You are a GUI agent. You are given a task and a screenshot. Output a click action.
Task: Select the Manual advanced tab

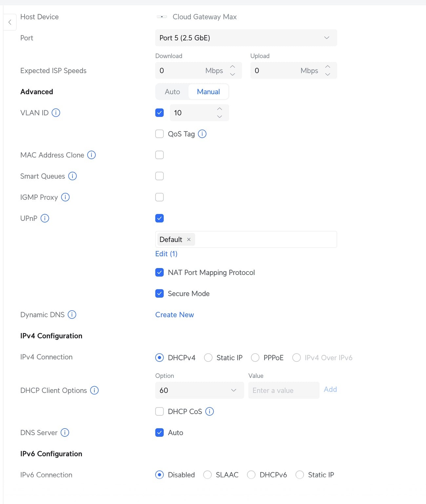coord(208,92)
